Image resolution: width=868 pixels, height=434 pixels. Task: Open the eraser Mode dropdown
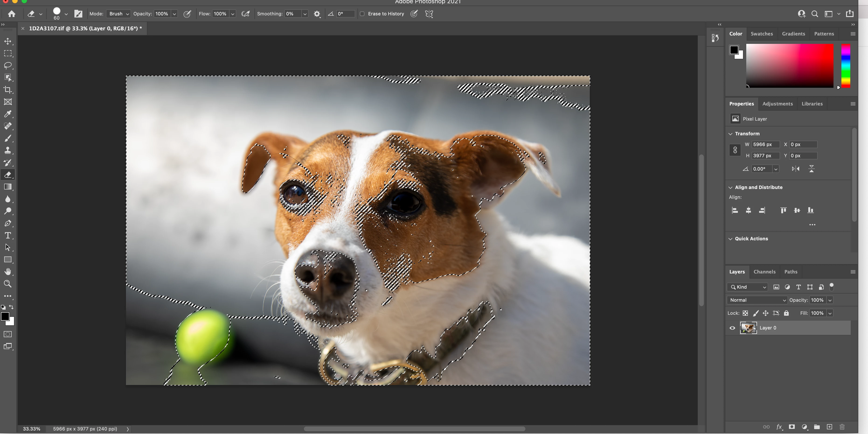click(118, 14)
